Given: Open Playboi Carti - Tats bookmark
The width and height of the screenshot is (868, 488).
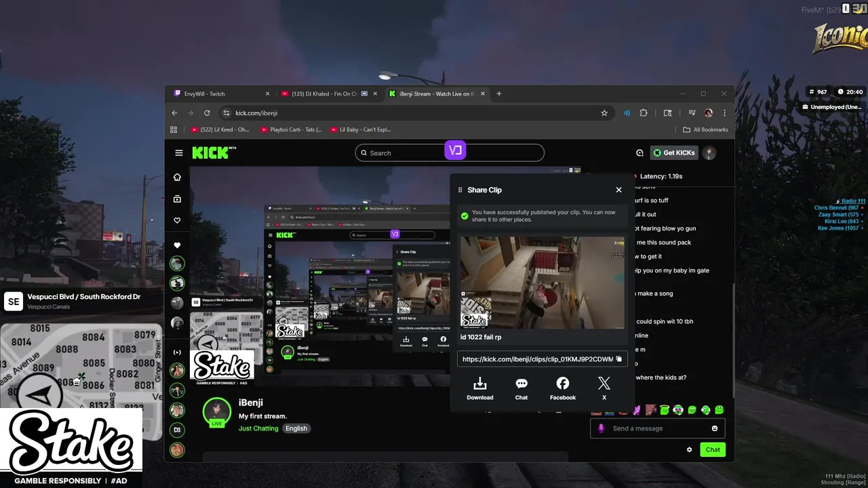Looking at the screenshot, I should tap(292, 129).
